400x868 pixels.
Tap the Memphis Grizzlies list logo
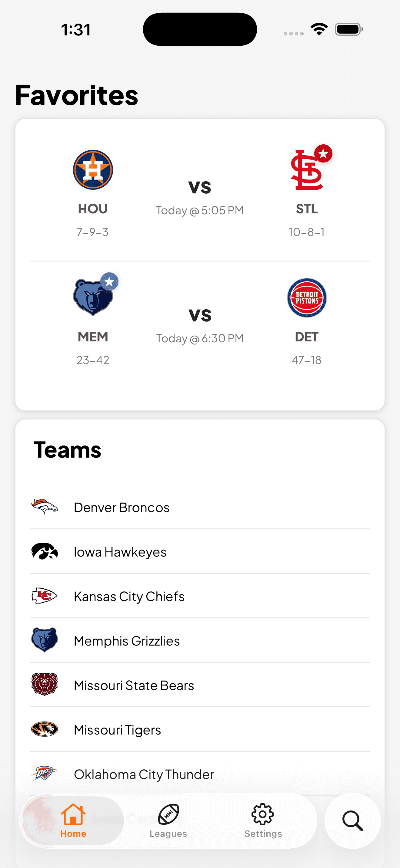[45, 640]
